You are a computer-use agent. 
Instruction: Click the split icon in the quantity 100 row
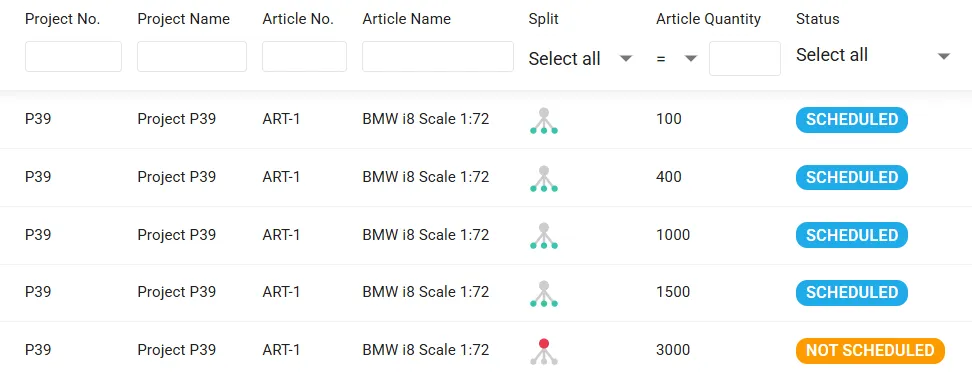(544, 121)
